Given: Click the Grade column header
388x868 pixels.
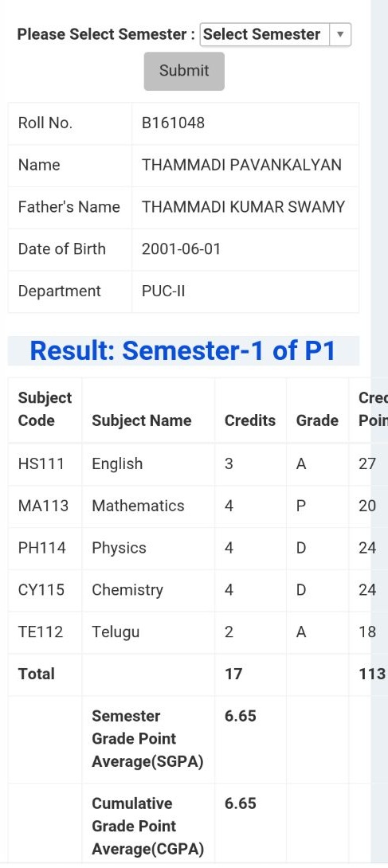Looking at the screenshot, I should pyautogui.click(x=317, y=420).
